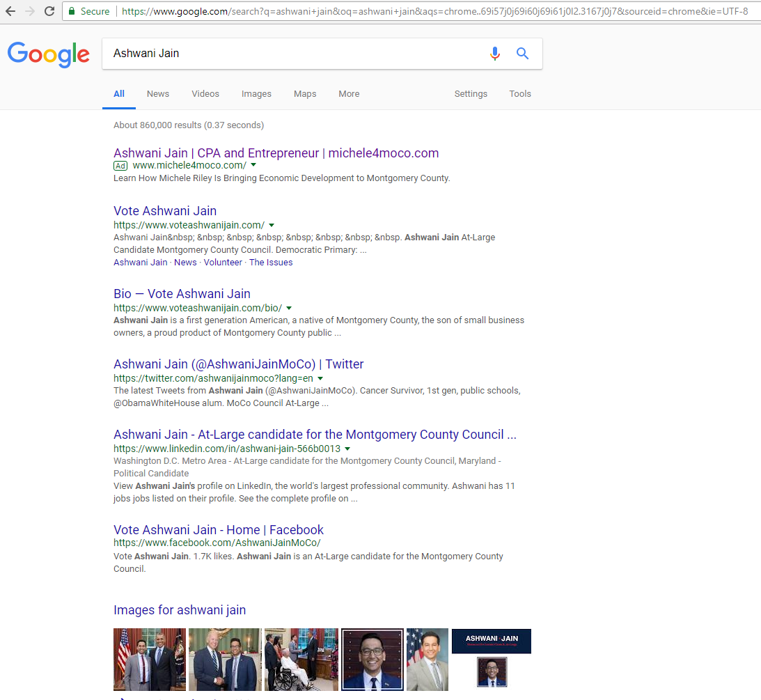Open The Issues sitelink
The width and height of the screenshot is (761, 700).
[x=271, y=262]
